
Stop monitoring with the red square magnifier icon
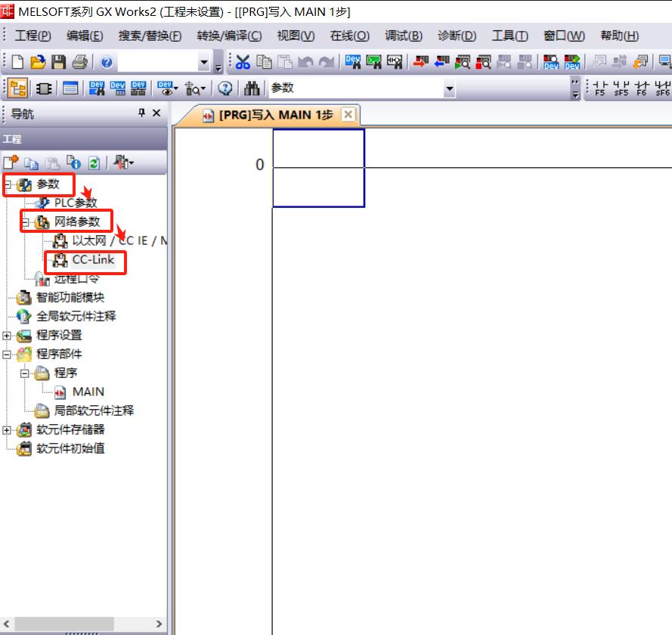(x=484, y=63)
